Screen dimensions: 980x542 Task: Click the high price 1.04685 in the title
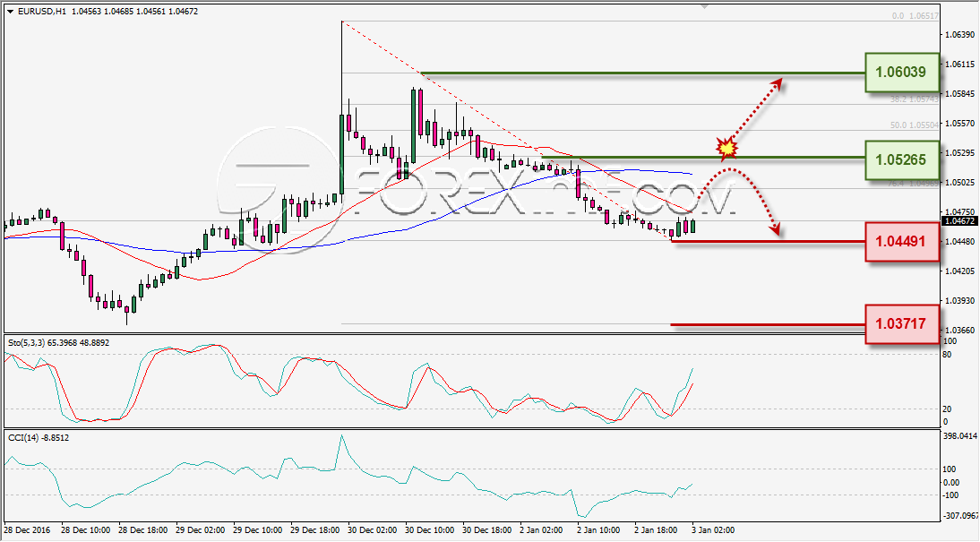[x=119, y=12]
